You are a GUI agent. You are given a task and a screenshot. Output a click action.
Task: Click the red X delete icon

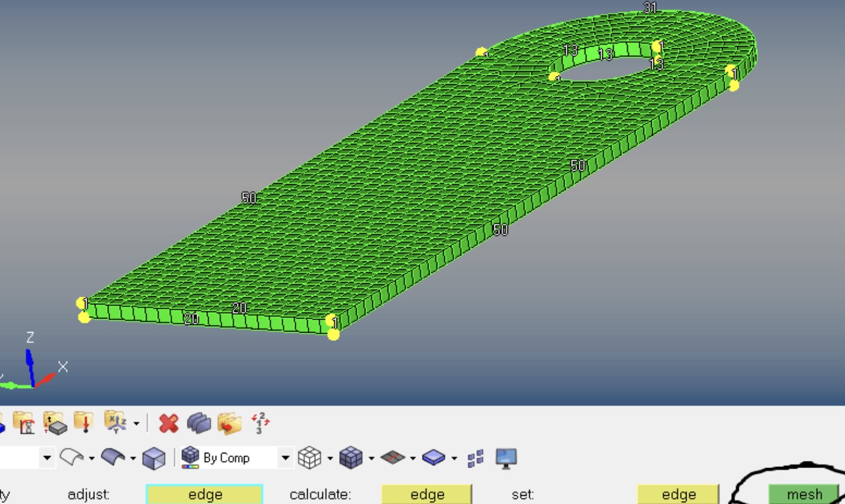point(169,423)
